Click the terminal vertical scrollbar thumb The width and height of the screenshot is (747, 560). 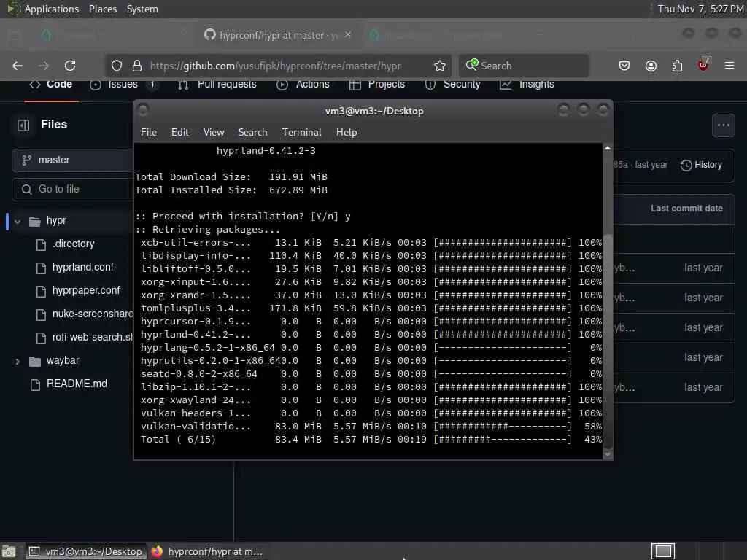click(x=608, y=341)
